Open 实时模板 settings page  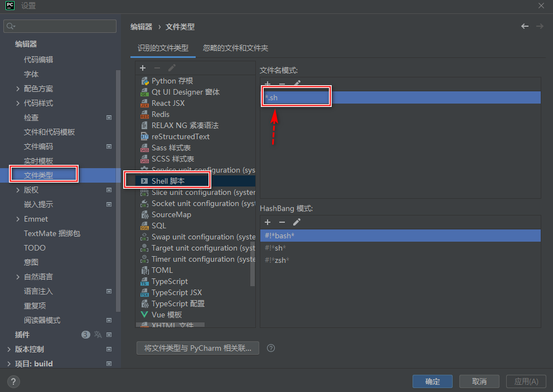(x=38, y=161)
